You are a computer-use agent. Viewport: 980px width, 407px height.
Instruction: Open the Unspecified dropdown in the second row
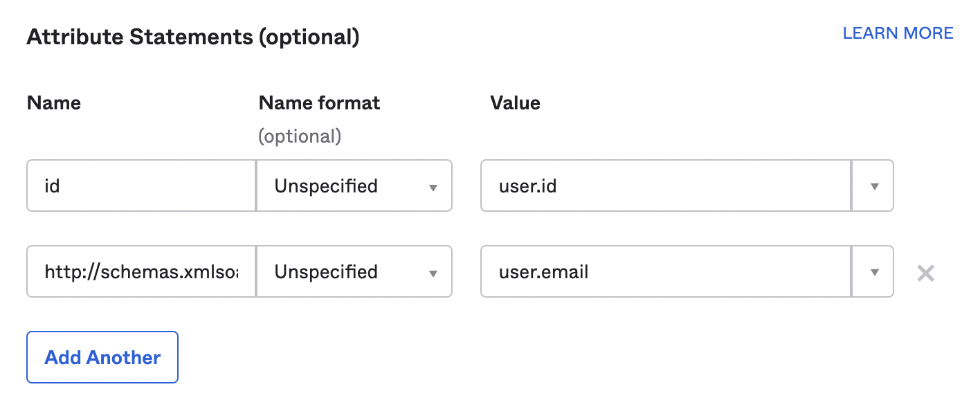pos(354,272)
